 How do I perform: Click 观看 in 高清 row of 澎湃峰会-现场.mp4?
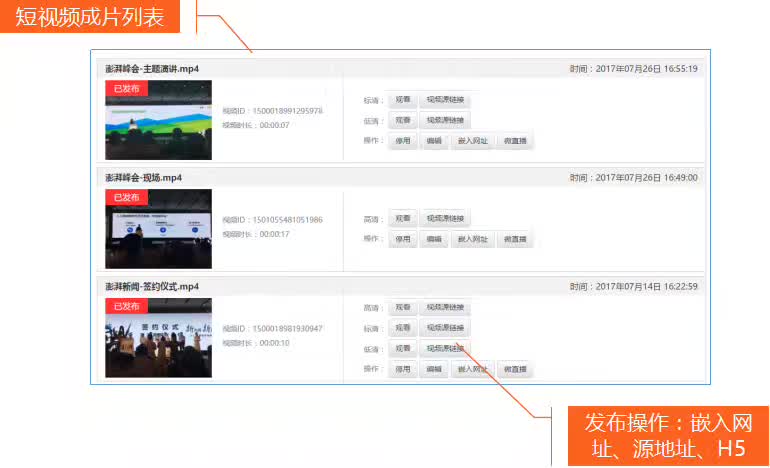tap(402, 218)
